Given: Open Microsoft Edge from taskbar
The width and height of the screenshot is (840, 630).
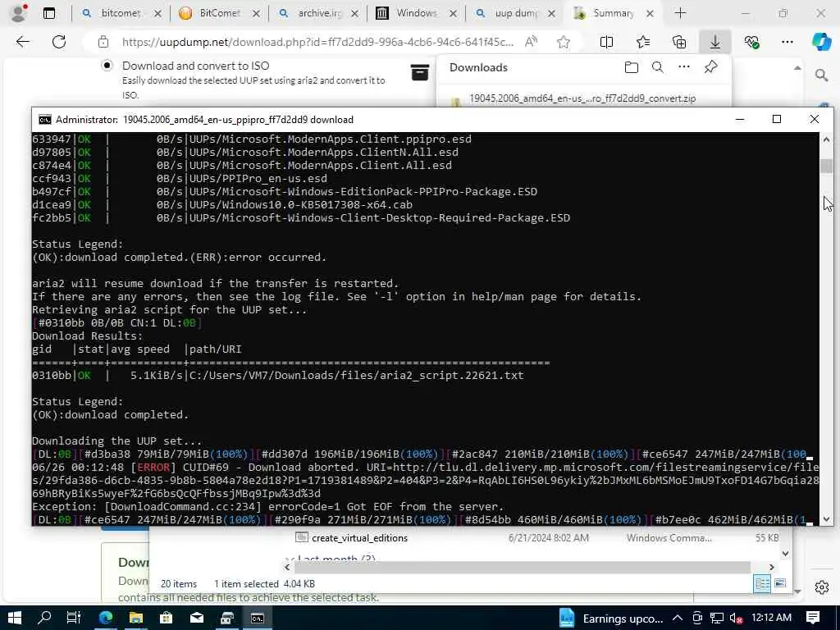Looking at the screenshot, I should (x=106, y=619).
